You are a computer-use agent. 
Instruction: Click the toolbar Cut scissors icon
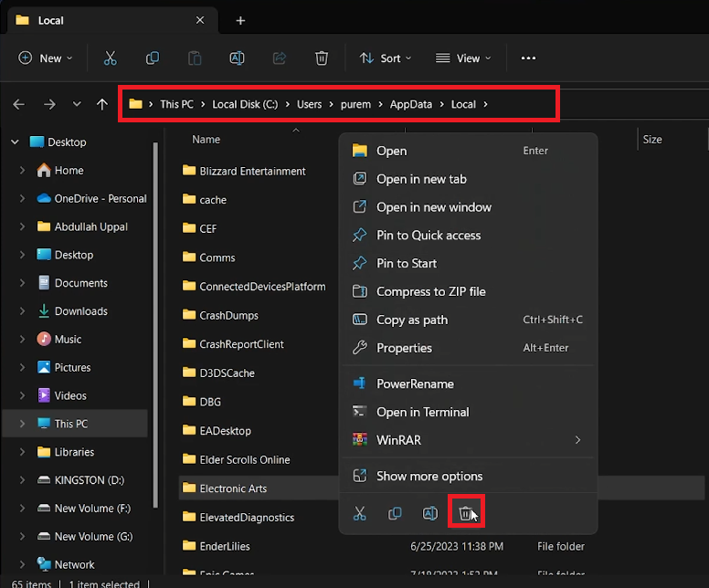(111, 58)
